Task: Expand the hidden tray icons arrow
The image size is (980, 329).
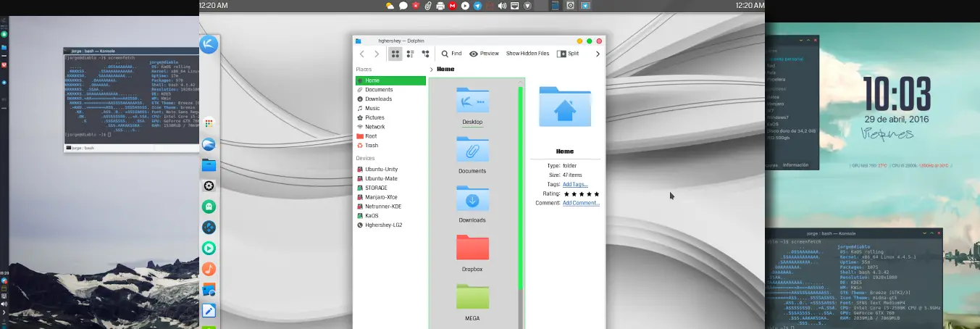Action: [x=527, y=5]
